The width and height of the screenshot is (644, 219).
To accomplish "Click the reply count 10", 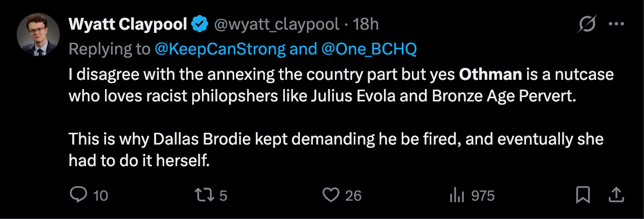I will coord(101,195).
